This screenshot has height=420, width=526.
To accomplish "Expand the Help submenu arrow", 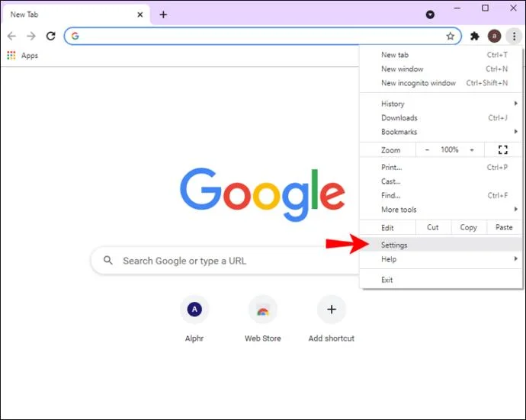I will pyautogui.click(x=516, y=258).
